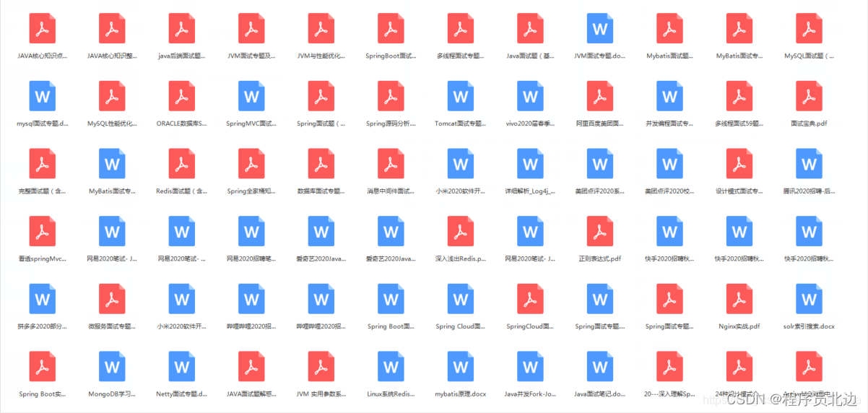Open the 拼多多2020部分 Word icon
Screen dimensions: 868x413
pos(43,298)
